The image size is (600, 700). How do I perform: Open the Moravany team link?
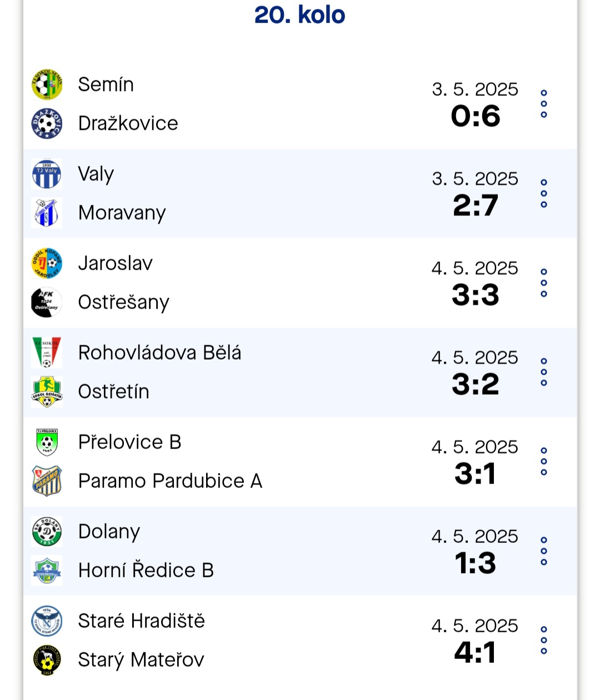click(122, 213)
